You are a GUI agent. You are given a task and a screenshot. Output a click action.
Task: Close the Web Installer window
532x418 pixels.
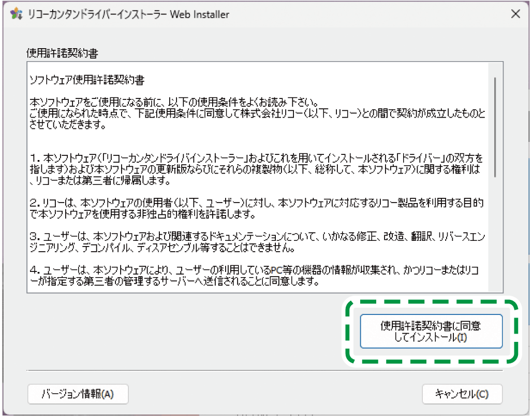[x=515, y=14]
